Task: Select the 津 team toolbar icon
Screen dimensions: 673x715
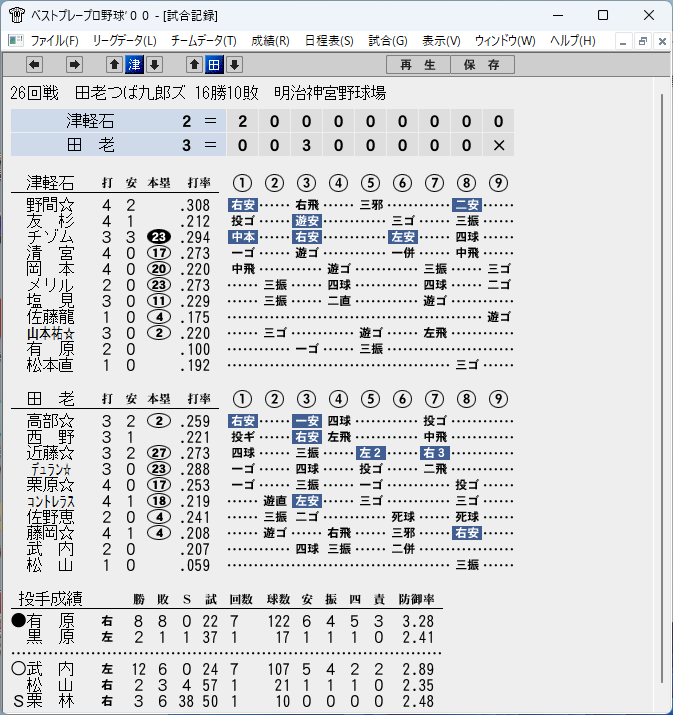Action: coord(135,65)
